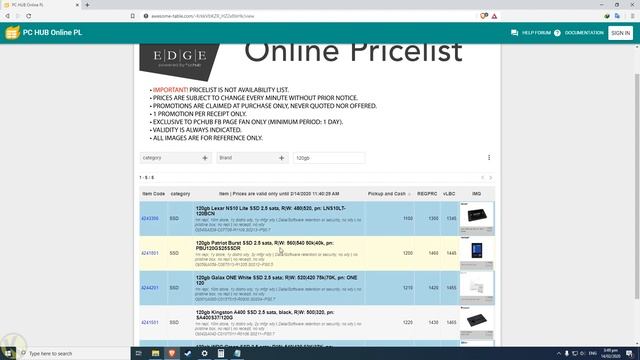
Task: Close the PC HUB Online PL tab
Action: [x=78, y=5]
